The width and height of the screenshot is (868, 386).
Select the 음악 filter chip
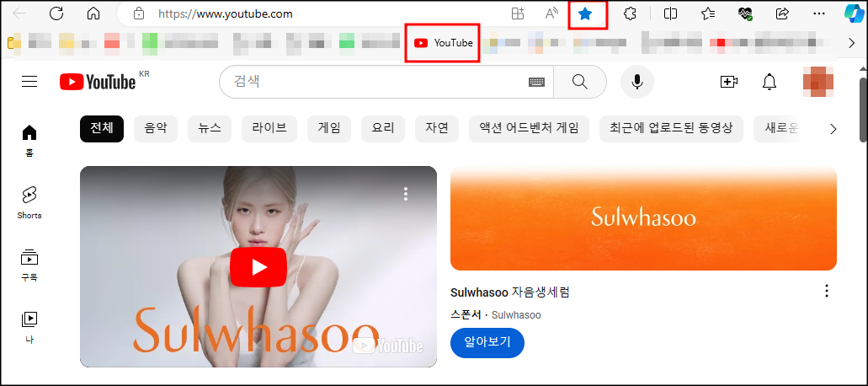click(x=156, y=129)
